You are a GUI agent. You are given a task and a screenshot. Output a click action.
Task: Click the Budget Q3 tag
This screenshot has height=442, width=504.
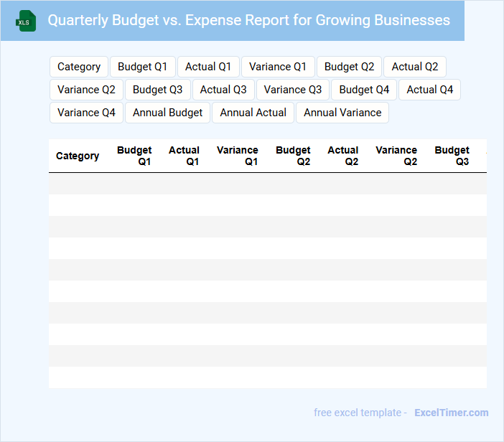pyautogui.click(x=157, y=90)
